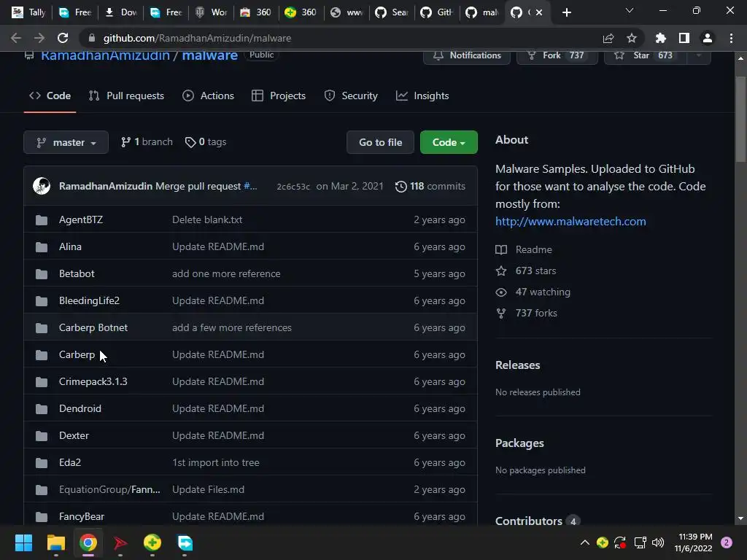
Task: Open the Carberp Botnet folder
Action: (93, 327)
